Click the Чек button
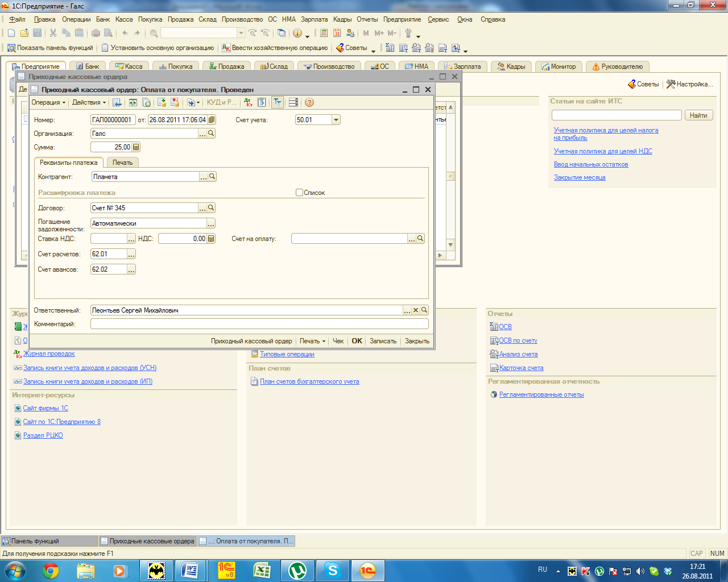This screenshot has width=728, height=582. point(338,341)
